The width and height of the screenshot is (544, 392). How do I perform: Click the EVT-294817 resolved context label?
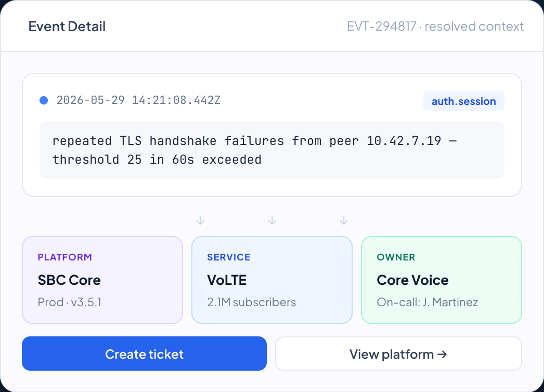tap(435, 27)
